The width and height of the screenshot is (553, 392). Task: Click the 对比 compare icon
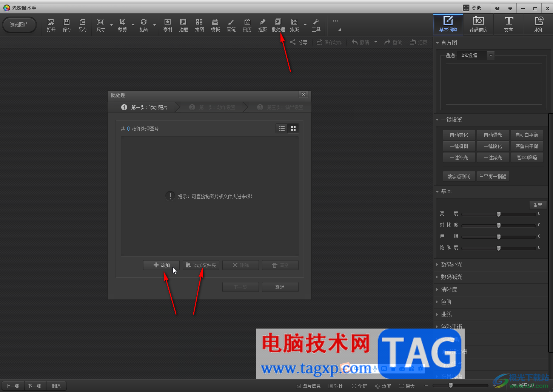tap(336, 386)
